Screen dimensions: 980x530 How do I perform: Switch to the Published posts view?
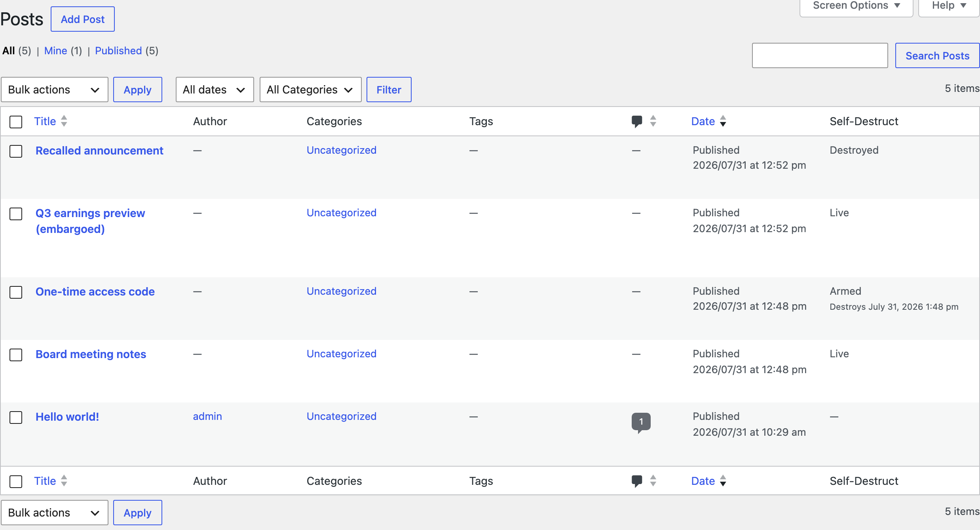point(118,51)
